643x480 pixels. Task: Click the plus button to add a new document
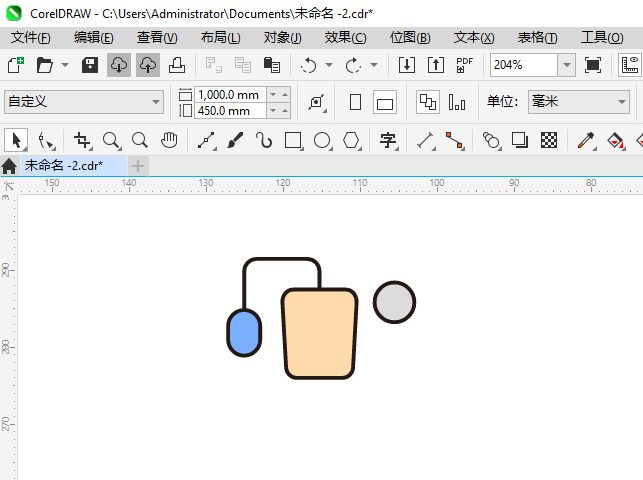[138, 165]
